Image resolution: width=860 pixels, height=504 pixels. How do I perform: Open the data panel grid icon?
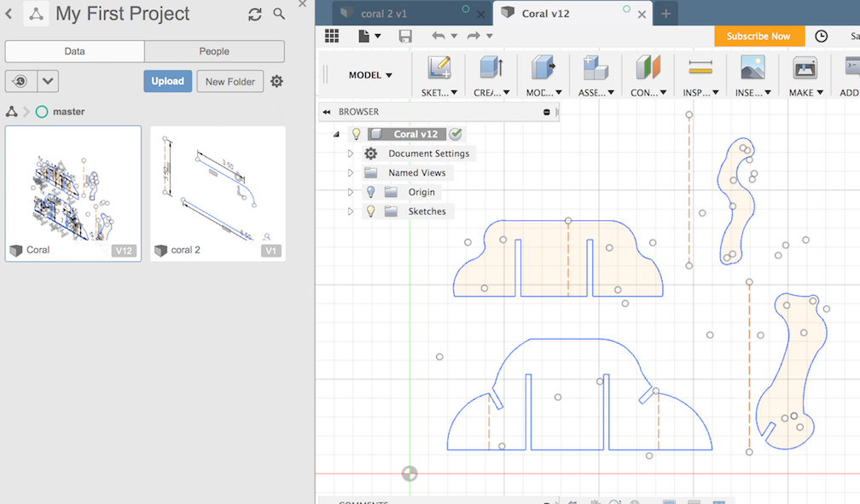pos(332,36)
